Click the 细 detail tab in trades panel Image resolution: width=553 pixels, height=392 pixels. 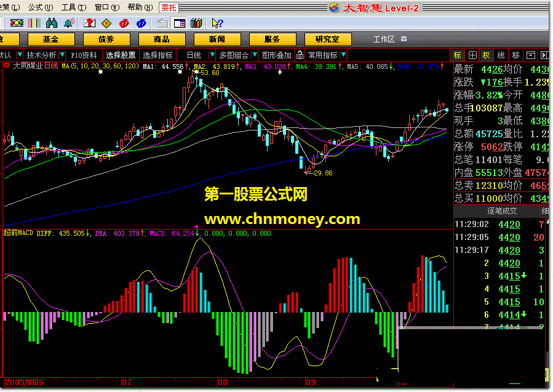(x=545, y=211)
